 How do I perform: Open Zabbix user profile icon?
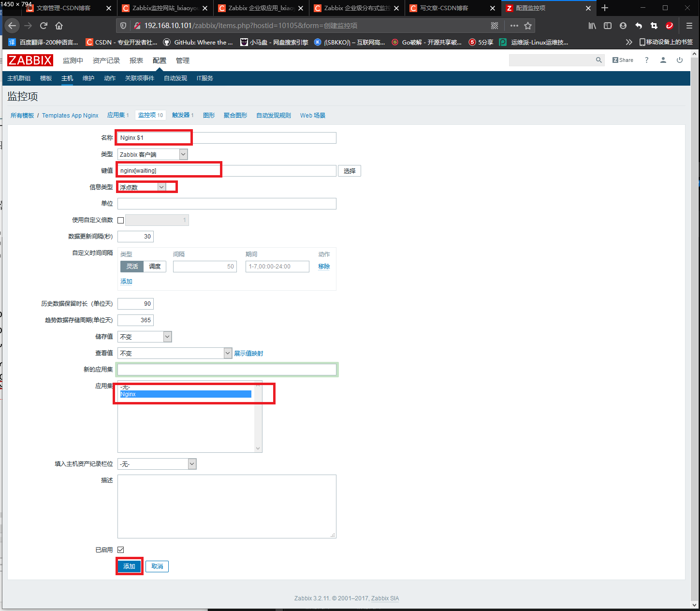(663, 60)
